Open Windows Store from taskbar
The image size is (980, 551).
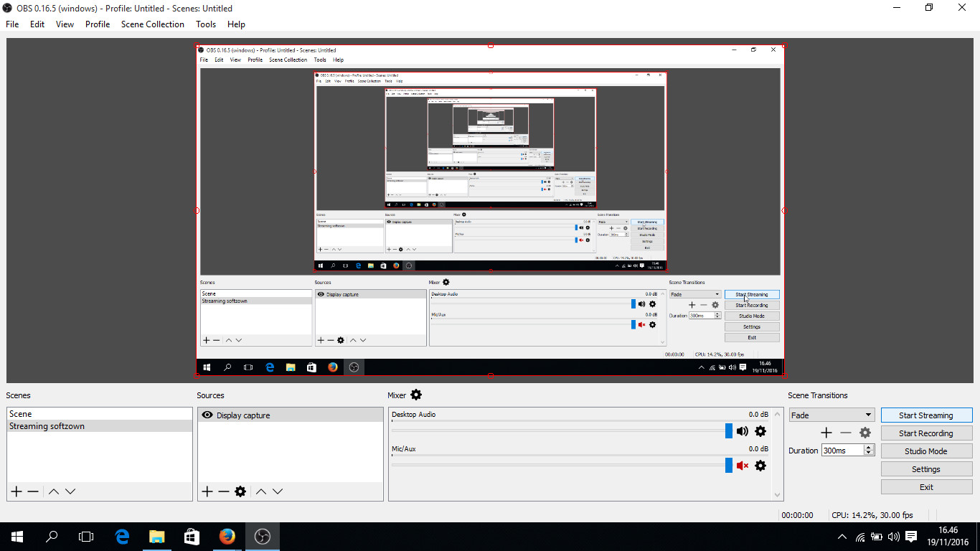192,537
